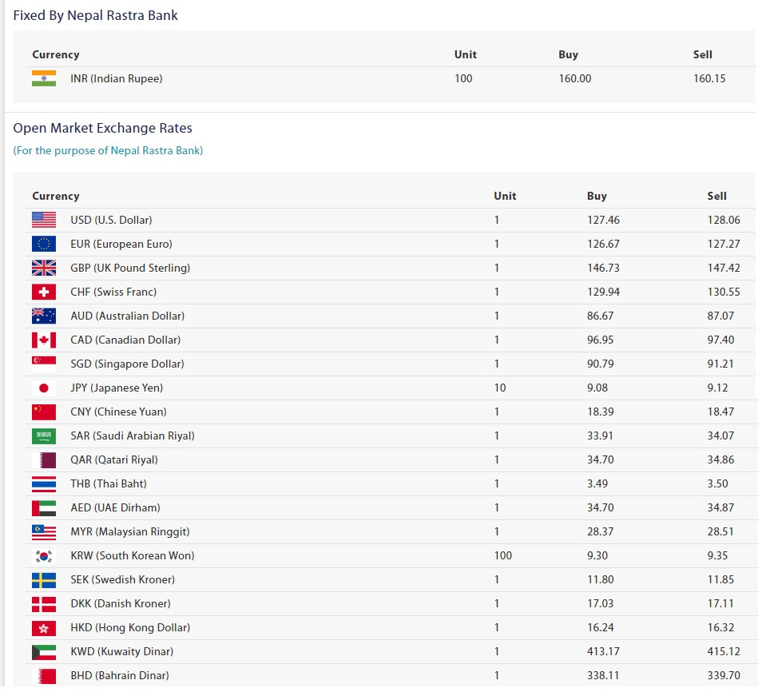Click the INR buy rate 160.00
The height and width of the screenshot is (700, 778).
pyautogui.click(x=575, y=78)
